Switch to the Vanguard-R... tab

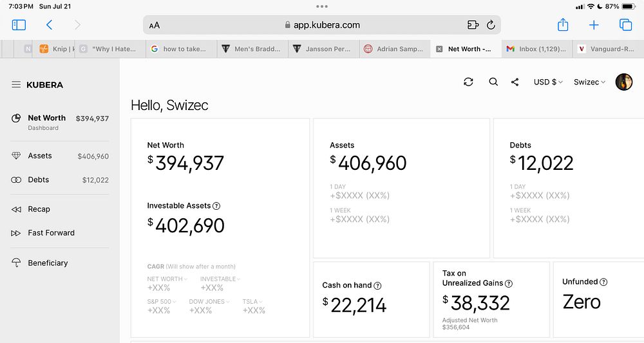click(609, 49)
